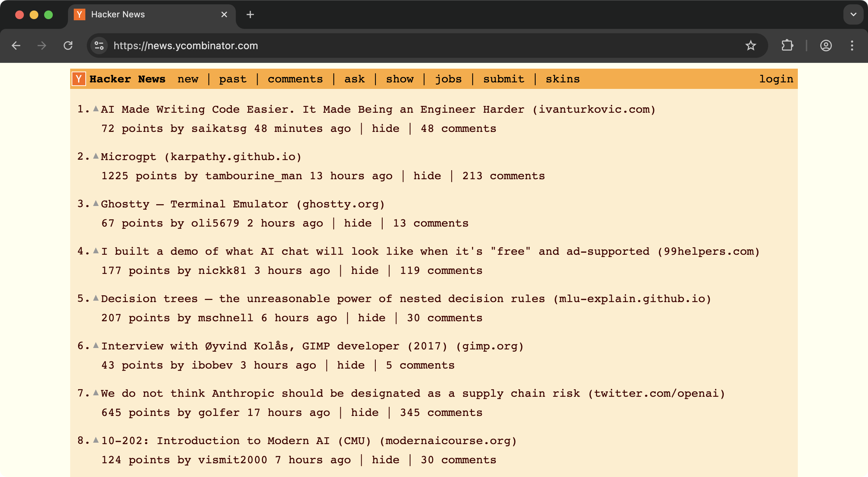Expand the tab search chevron

(854, 14)
